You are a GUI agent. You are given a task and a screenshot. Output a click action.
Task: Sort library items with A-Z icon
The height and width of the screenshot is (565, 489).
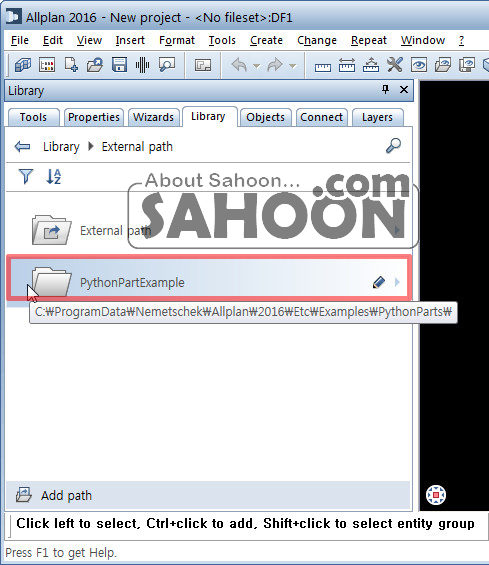pos(54,177)
